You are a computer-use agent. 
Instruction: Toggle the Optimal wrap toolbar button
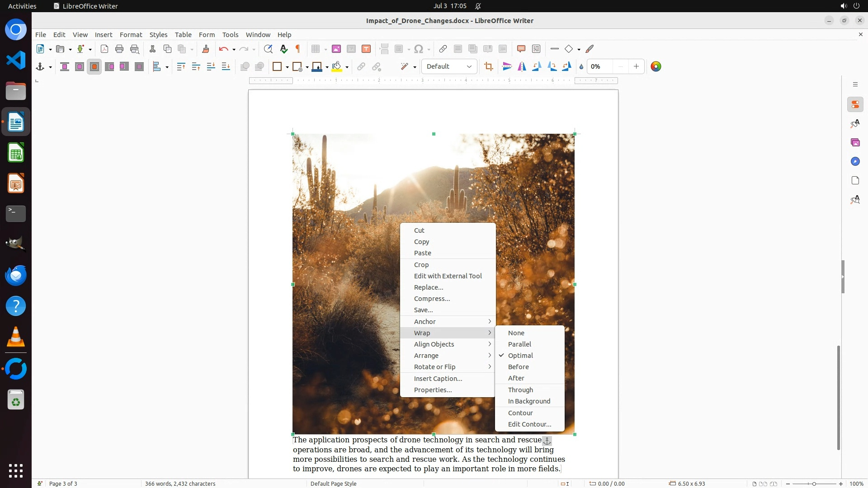pyautogui.click(x=94, y=66)
